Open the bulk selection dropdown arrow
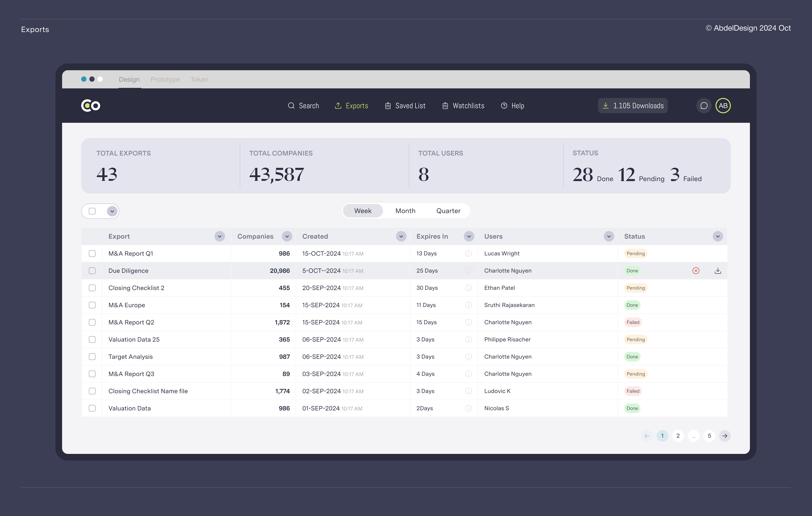Viewport: 812px width, 516px height. (x=112, y=211)
